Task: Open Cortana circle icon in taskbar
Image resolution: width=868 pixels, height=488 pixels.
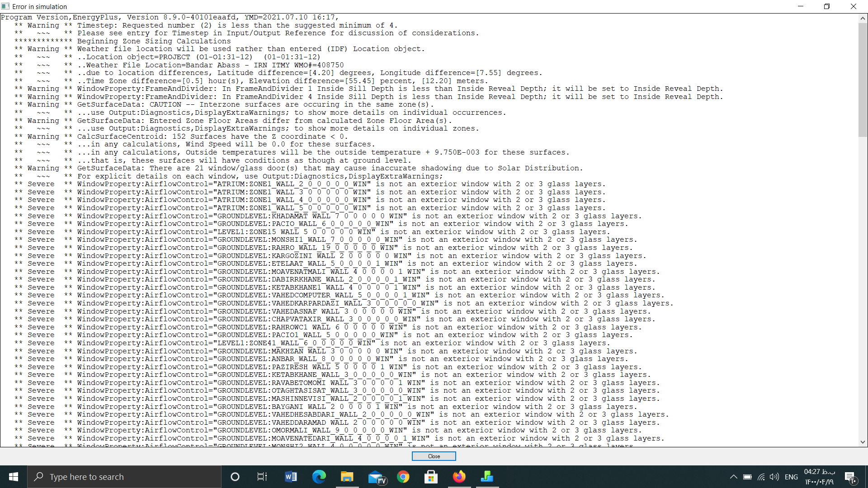Action: pyautogui.click(x=235, y=477)
